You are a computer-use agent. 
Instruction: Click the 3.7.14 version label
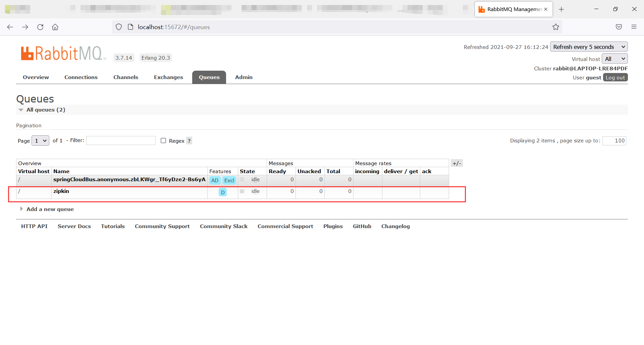124,58
